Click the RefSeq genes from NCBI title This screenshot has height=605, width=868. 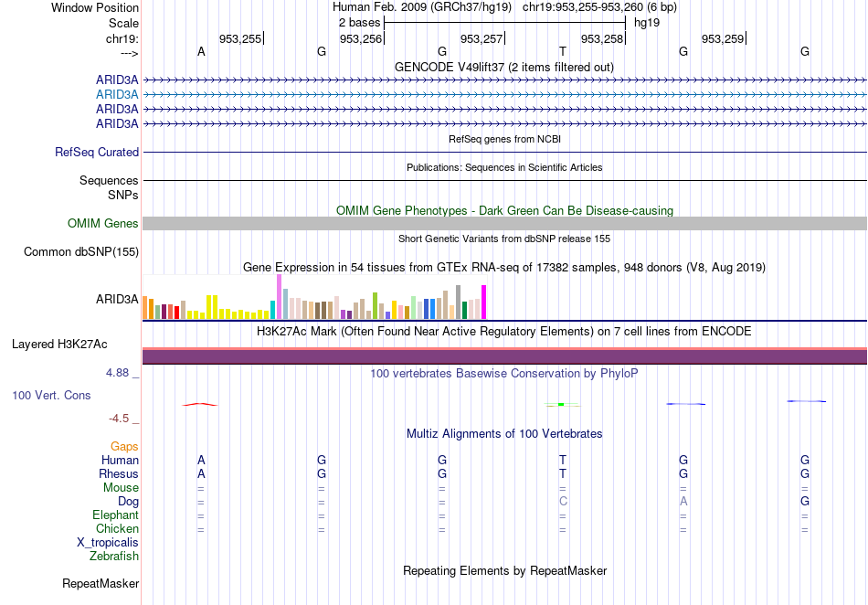pos(505,140)
